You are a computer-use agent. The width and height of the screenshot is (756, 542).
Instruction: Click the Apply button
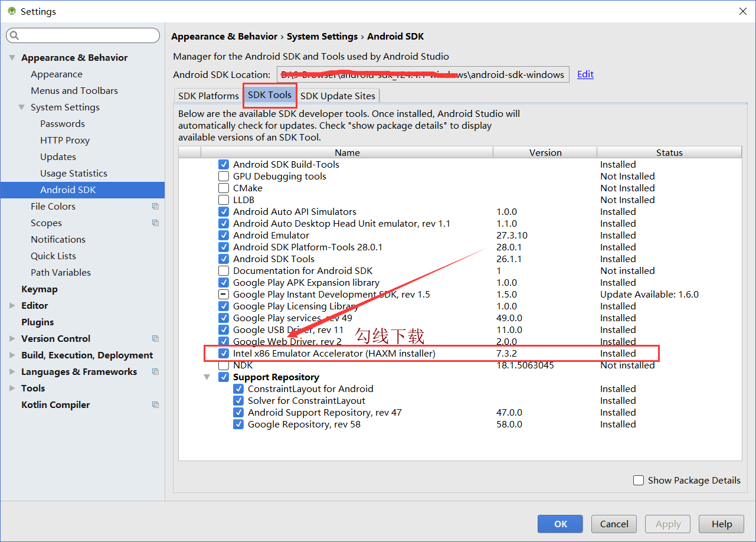[668, 524]
